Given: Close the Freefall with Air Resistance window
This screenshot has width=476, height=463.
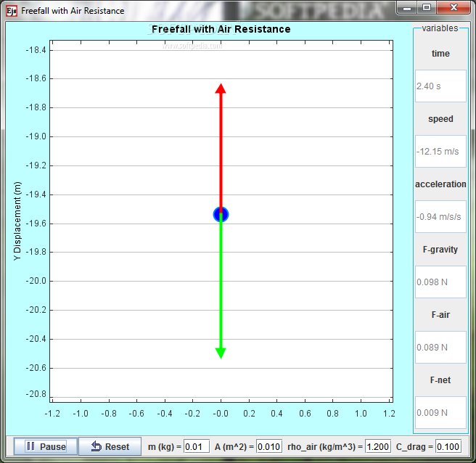Looking at the screenshot, I should pyautogui.click(x=454, y=8).
